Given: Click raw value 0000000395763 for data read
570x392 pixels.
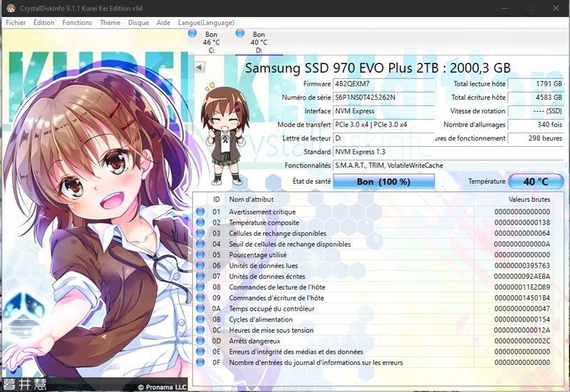Looking at the screenshot, I should point(522,265).
